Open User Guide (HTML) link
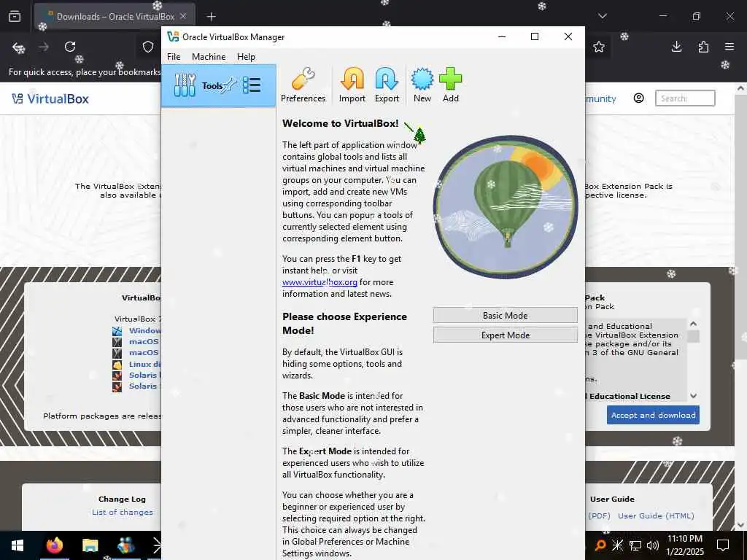The image size is (747, 560). point(656,516)
